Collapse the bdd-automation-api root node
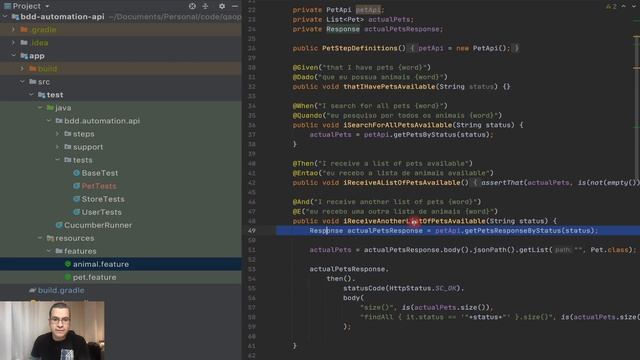The height and width of the screenshot is (360, 640). pos(5,17)
